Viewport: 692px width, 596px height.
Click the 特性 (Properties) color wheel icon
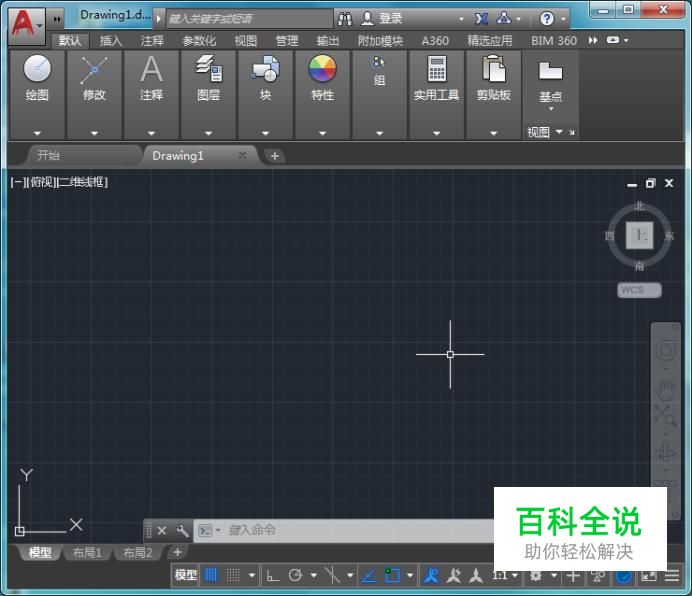point(322,70)
